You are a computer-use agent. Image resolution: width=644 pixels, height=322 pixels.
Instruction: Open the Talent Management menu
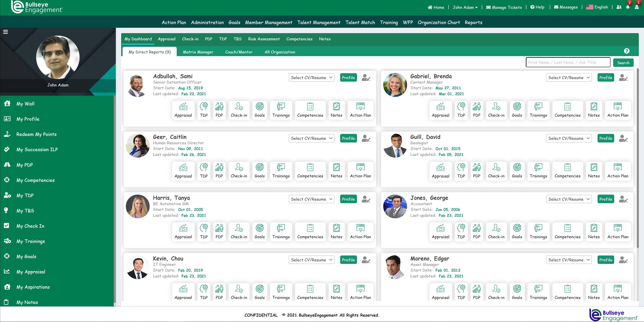click(x=319, y=22)
